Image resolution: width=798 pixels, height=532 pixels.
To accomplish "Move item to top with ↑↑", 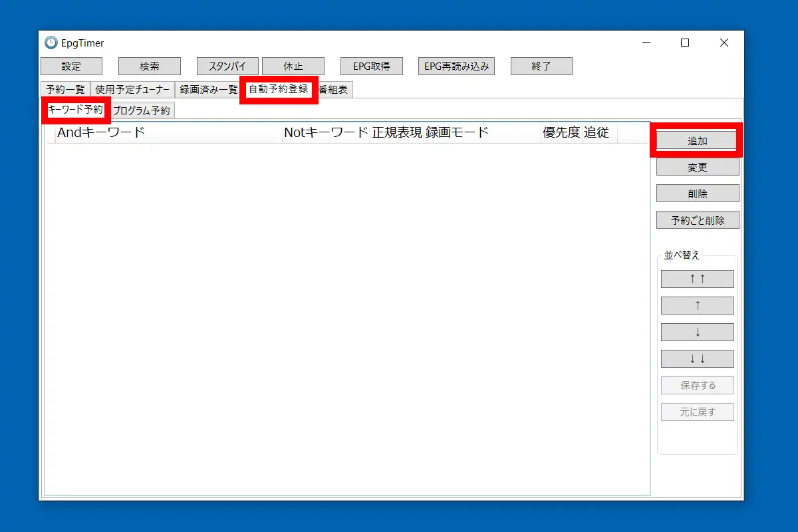I will pos(698,279).
